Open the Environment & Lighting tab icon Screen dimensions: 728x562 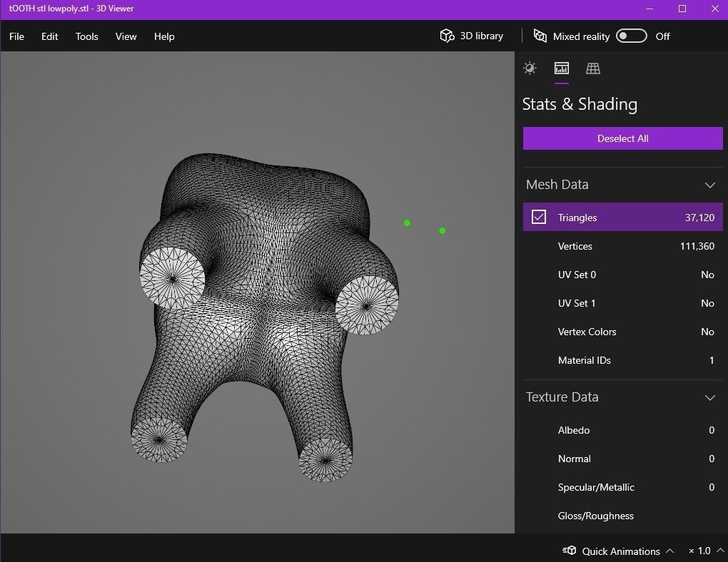530,68
